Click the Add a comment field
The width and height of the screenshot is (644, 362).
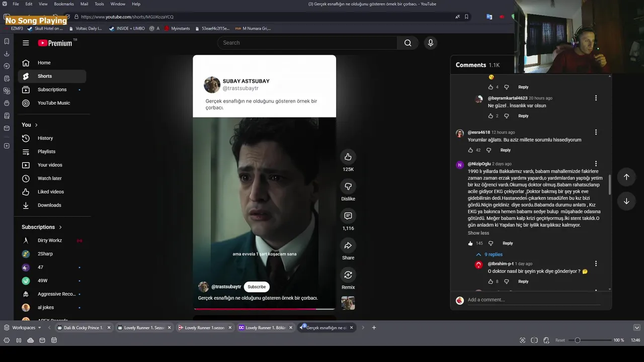[x=533, y=300]
